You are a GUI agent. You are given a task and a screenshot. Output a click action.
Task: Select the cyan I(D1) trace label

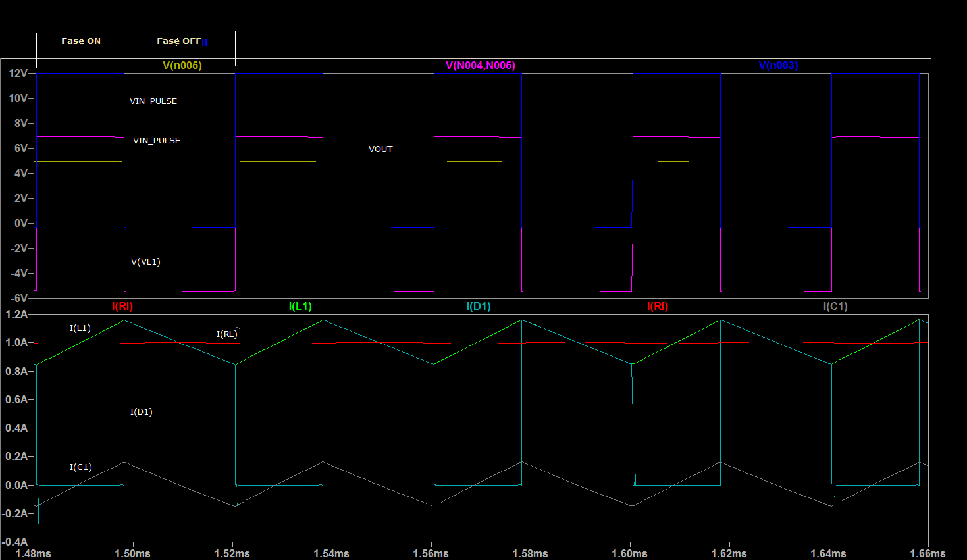pyautogui.click(x=479, y=306)
